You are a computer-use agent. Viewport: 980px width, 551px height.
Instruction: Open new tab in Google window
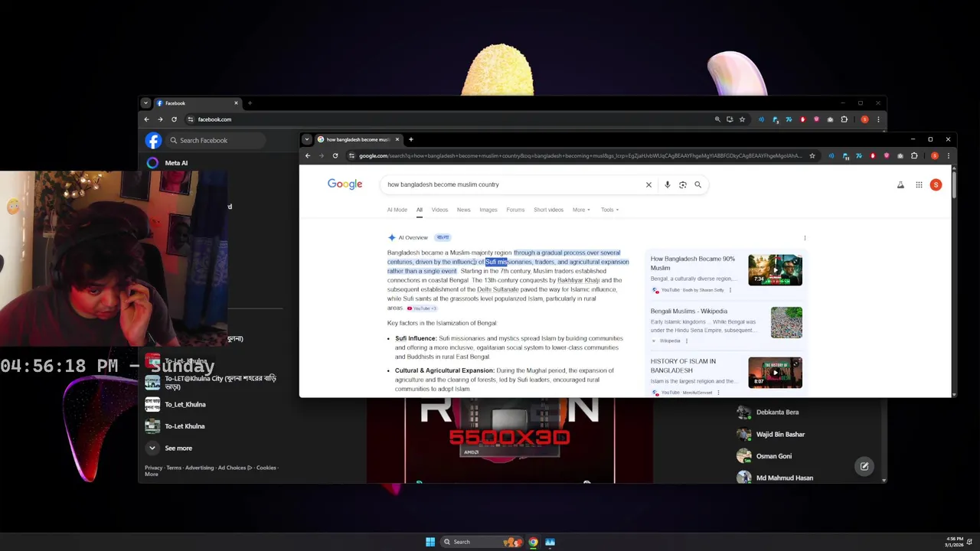click(410, 139)
